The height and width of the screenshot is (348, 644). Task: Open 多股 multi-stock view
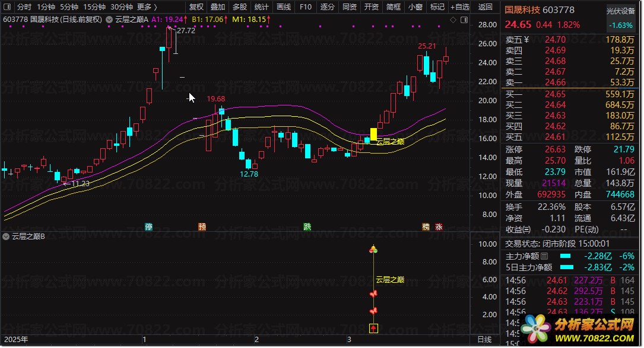click(x=240, y=7)
